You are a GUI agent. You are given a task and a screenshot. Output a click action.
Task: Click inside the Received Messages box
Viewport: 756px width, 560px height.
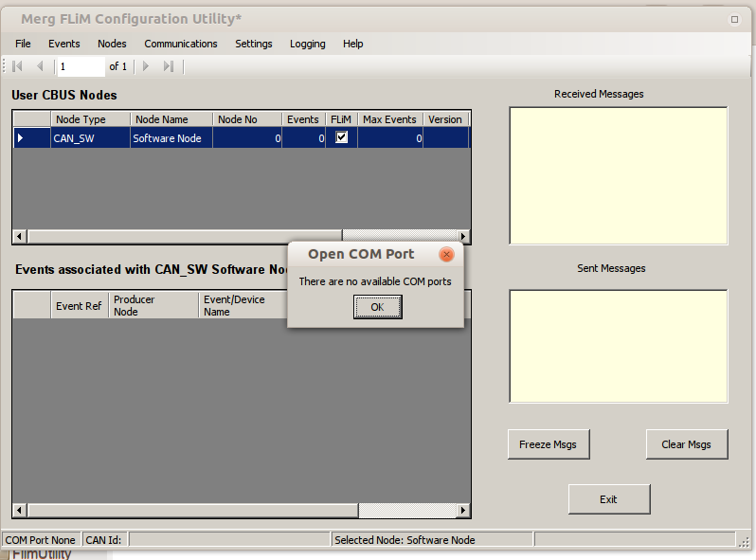[x=619, y=175]
